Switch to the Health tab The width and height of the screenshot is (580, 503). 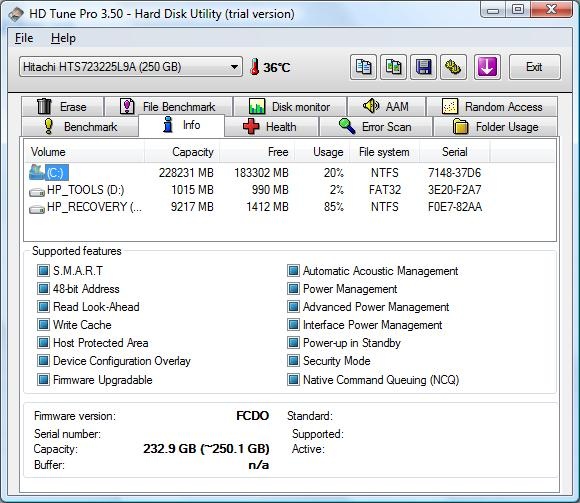coord(271,126)
